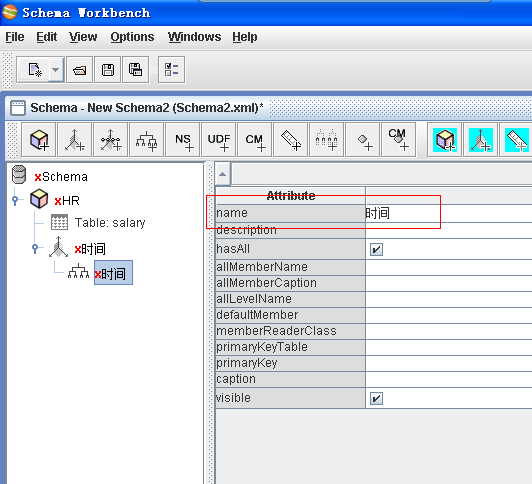Click the Add Measure ruler icon
Screen dimensions: 532x484
pos(290,140)
